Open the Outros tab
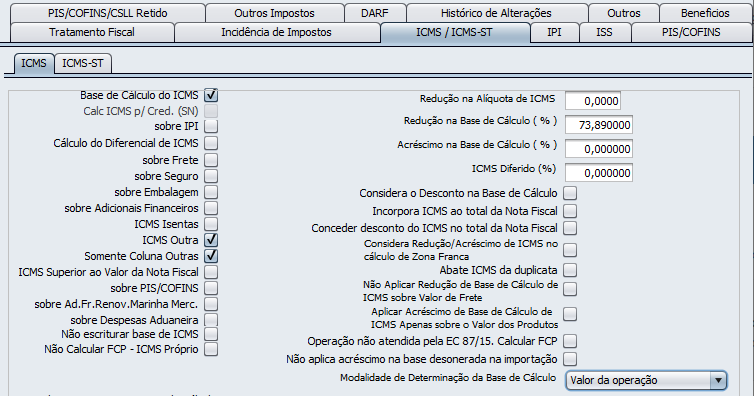 pyautogui.click(x=624, y=13)
